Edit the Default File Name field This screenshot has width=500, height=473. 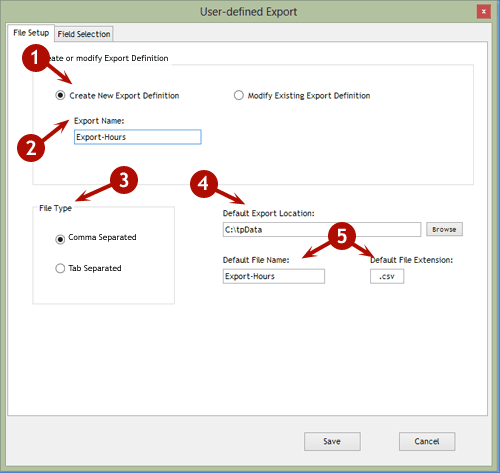click(x=274, y=276)
